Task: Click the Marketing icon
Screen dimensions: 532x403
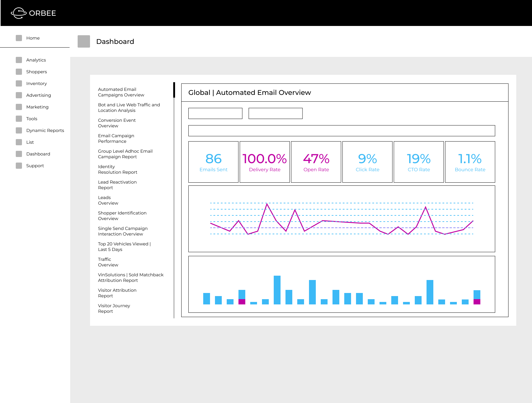Action: pos(19,107)
